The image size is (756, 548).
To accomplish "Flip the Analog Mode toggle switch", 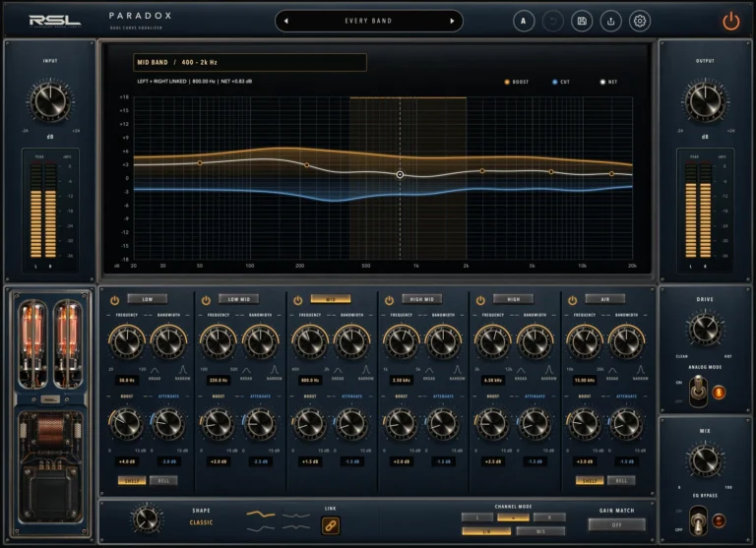I will click(698, 391).
